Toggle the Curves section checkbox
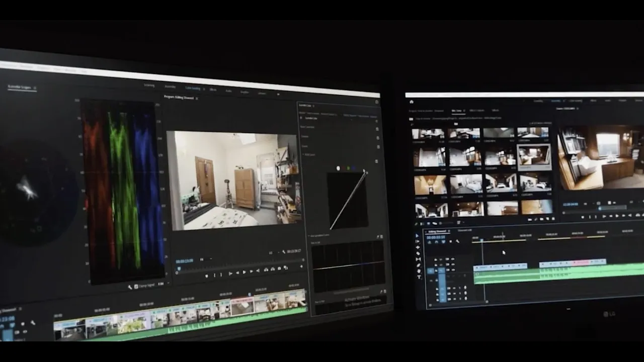Image resolution: width=644 pixels, height=362 pixels. [378, 147]
